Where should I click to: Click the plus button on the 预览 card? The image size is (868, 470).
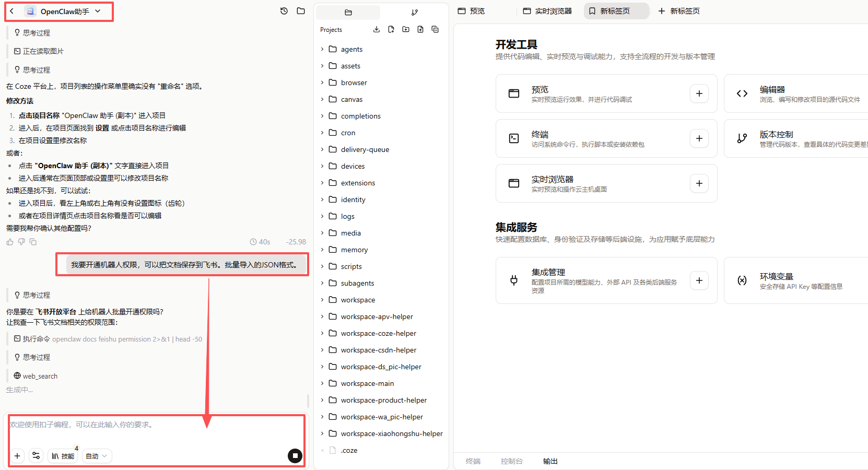[x=699, y=93]
